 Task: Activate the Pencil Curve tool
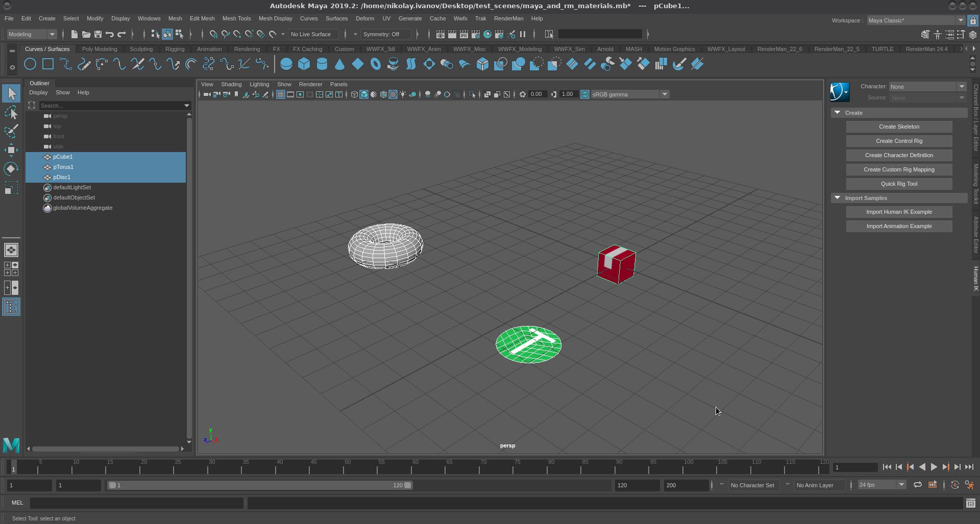point(84,64)
